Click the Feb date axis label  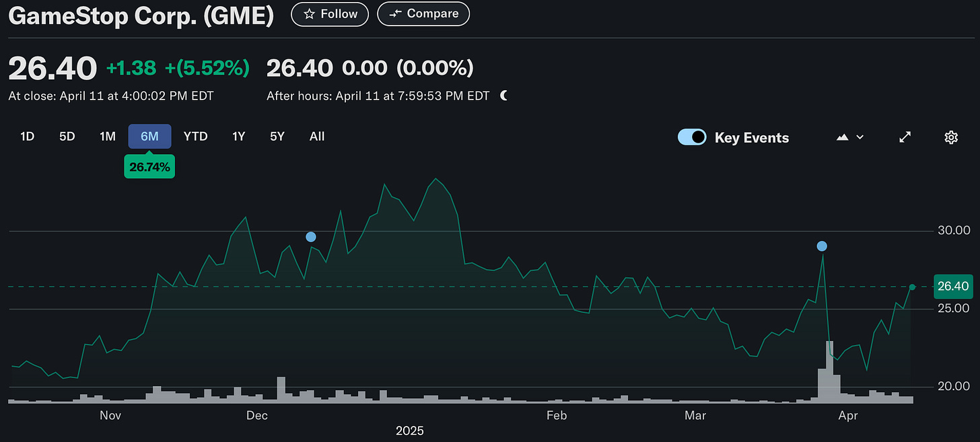tap(557, 416)
